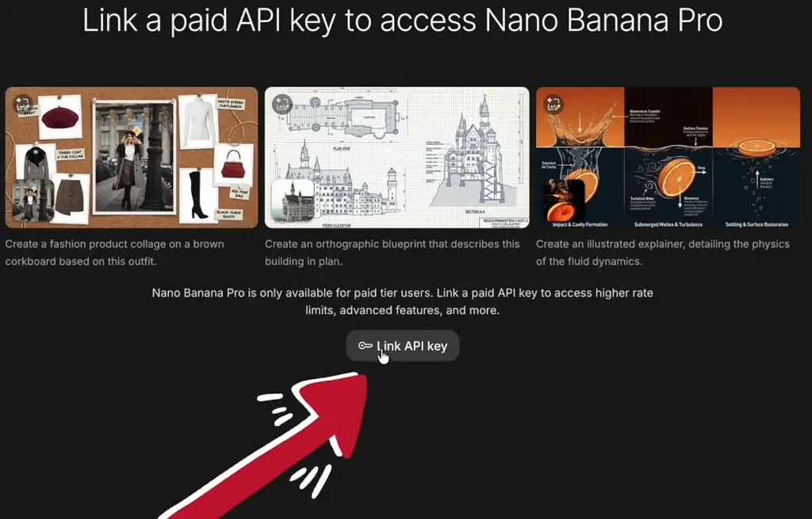The width and height of the screenshot is (812, 519).
Task: Select the inset orange splash photo
Action: (x=564, y=200)
